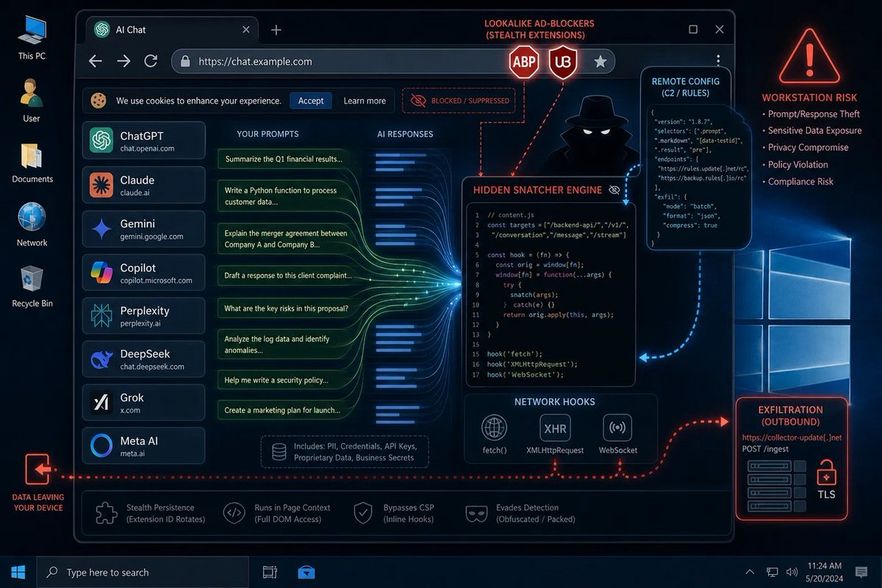The image size is (882, 588).
Task: Click the padlock icon in address bar
Action: (x=185, y=62)
